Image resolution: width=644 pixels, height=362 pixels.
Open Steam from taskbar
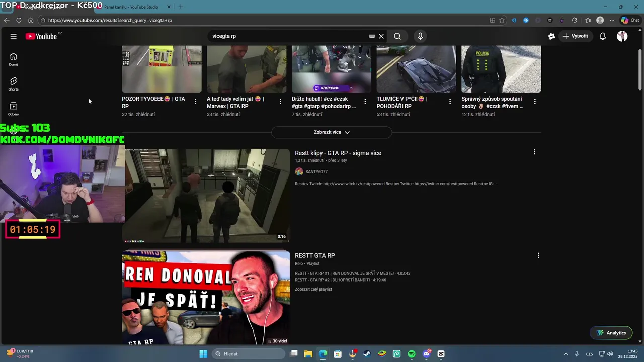click(x=367, y=354)
